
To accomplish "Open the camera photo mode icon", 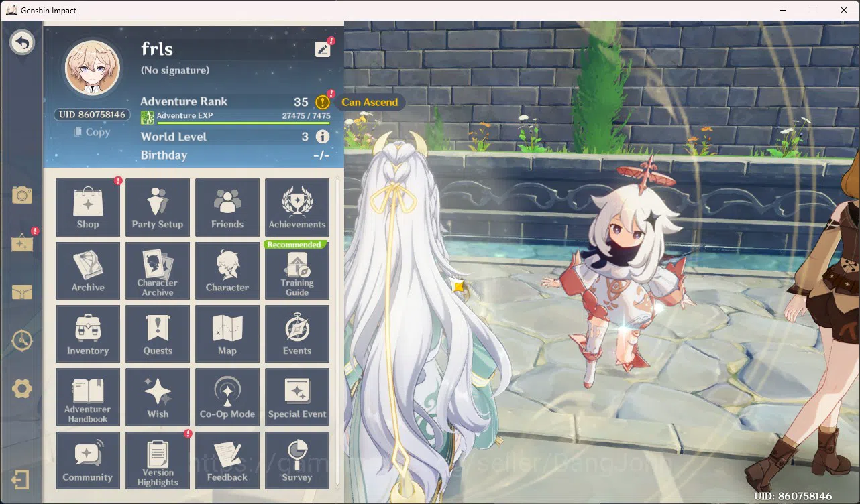I will tap(22, 195).
